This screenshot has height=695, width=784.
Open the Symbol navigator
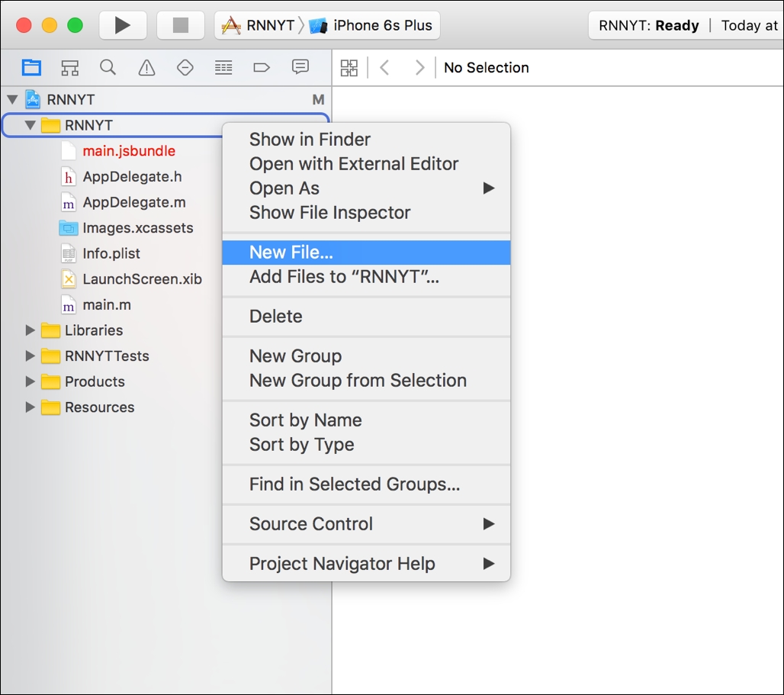pyautogui.click(x=70, y=67)
